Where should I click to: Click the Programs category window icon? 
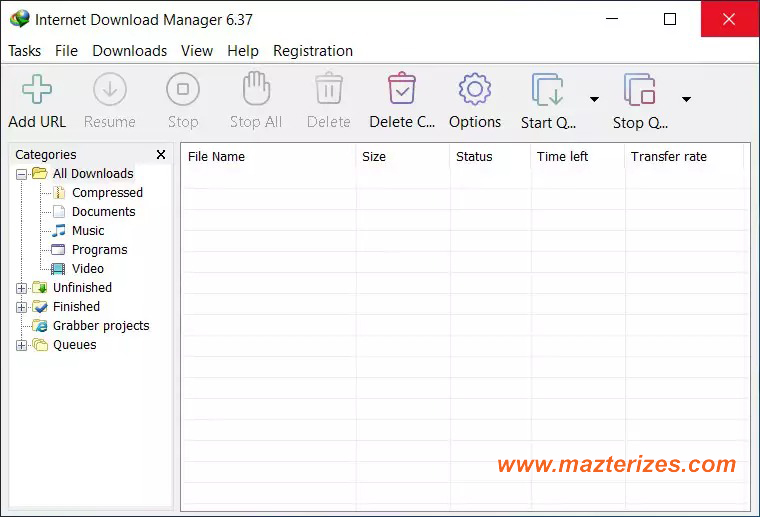(58, 250)
